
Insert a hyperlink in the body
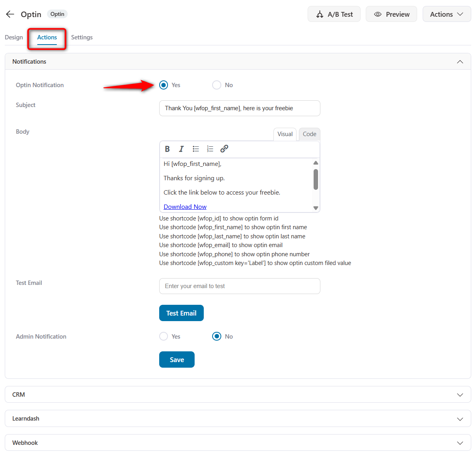point(224,149)
